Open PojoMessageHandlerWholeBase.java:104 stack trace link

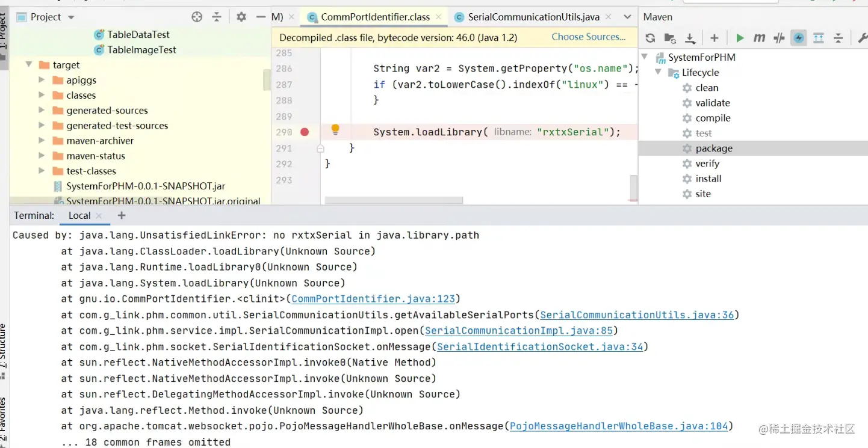[x=619, y=426]
